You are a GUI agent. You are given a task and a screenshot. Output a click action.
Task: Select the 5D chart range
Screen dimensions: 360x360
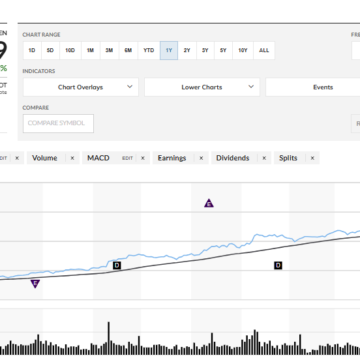point(50,50)
